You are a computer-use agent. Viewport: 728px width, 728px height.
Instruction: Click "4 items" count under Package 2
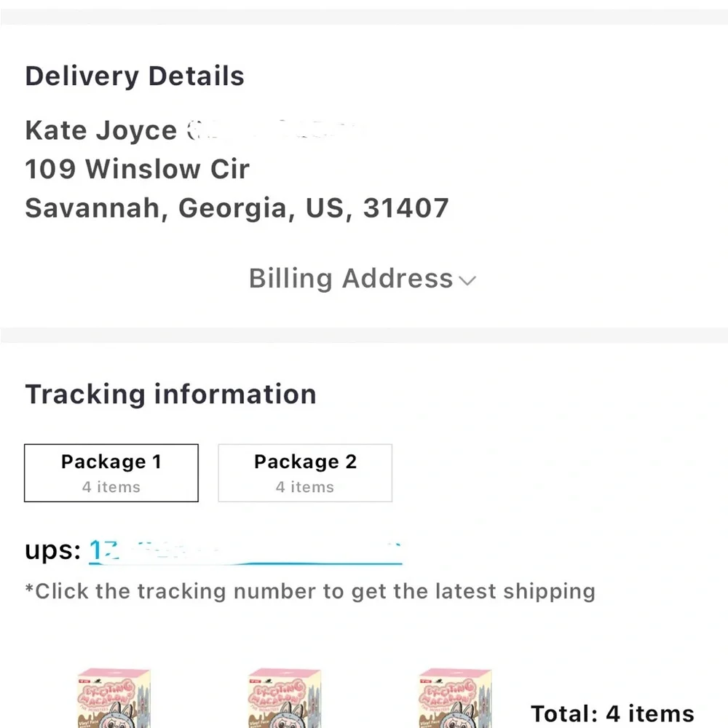305,487
